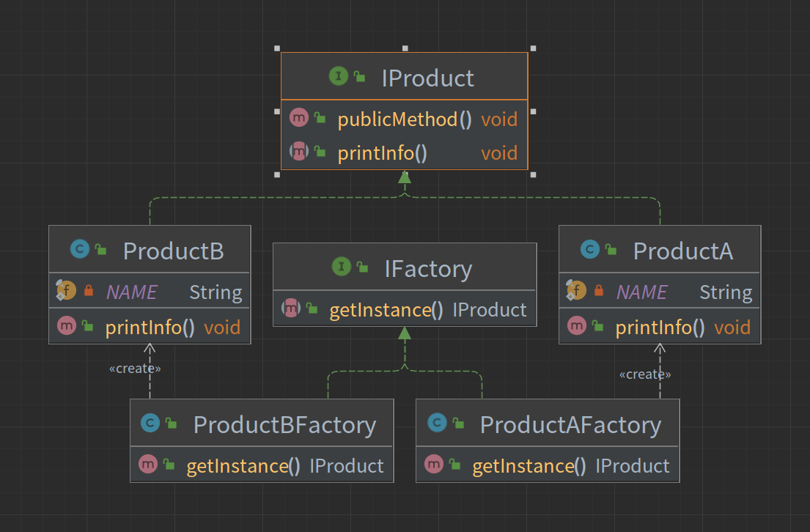Click the ProductB class icon
The height and width of the screenshot is (532, 810).
pos(79,250)
